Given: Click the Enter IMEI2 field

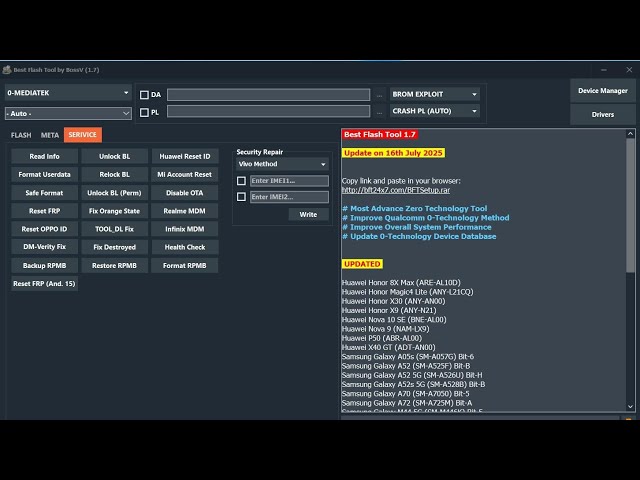Looking at the screenshot, I should [x=289, y=197].
